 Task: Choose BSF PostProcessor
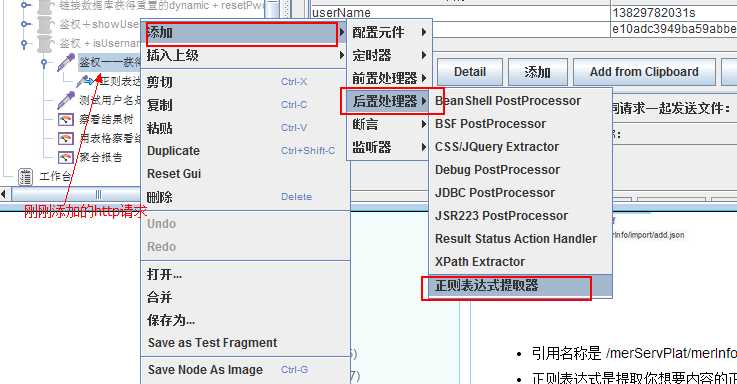click(520, 124)
